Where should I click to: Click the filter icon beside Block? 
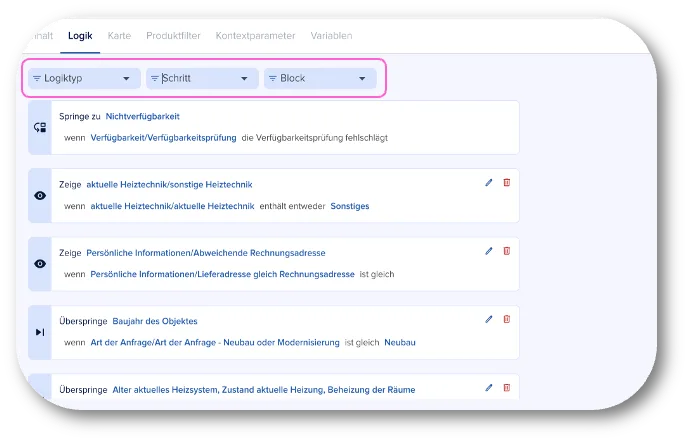(272, 79)
